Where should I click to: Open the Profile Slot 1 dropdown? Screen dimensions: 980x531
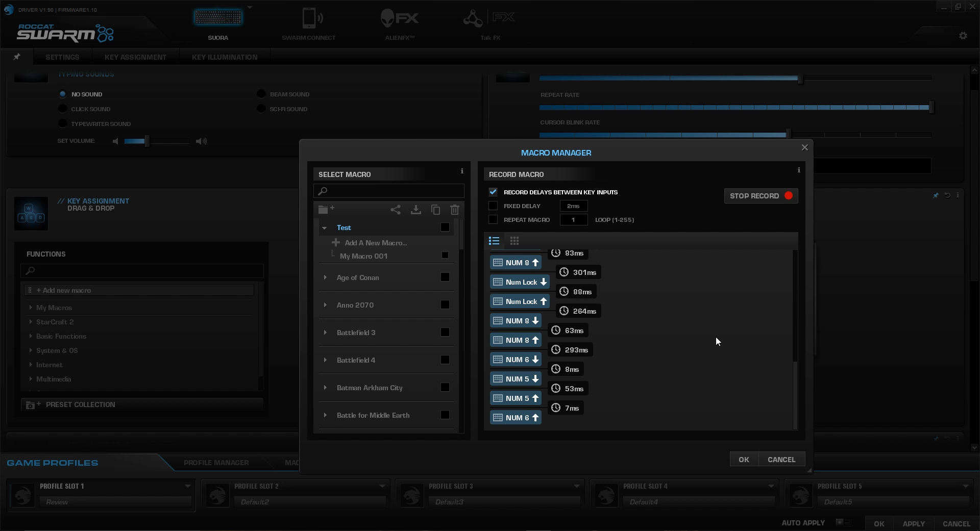(187, 486)
